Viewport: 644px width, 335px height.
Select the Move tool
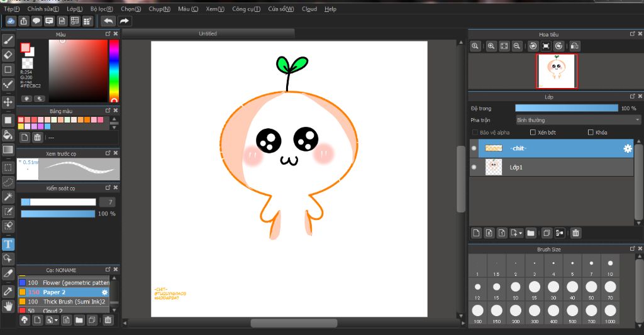[8, 101]
